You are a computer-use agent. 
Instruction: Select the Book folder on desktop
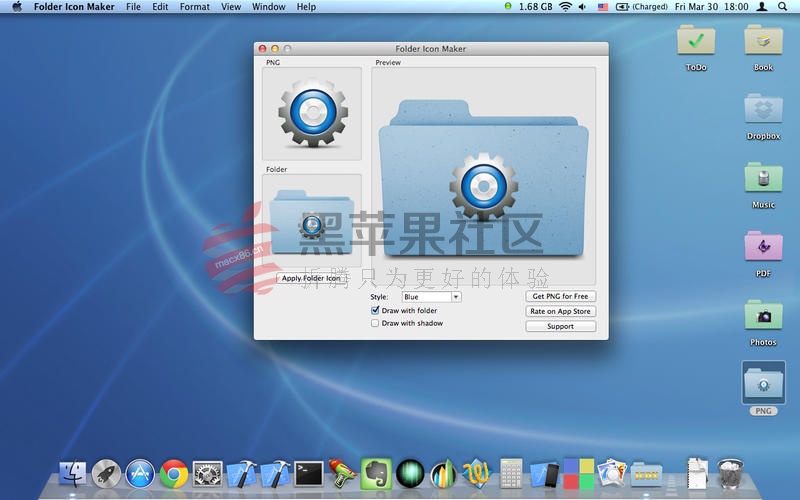[x=763, y=47]
